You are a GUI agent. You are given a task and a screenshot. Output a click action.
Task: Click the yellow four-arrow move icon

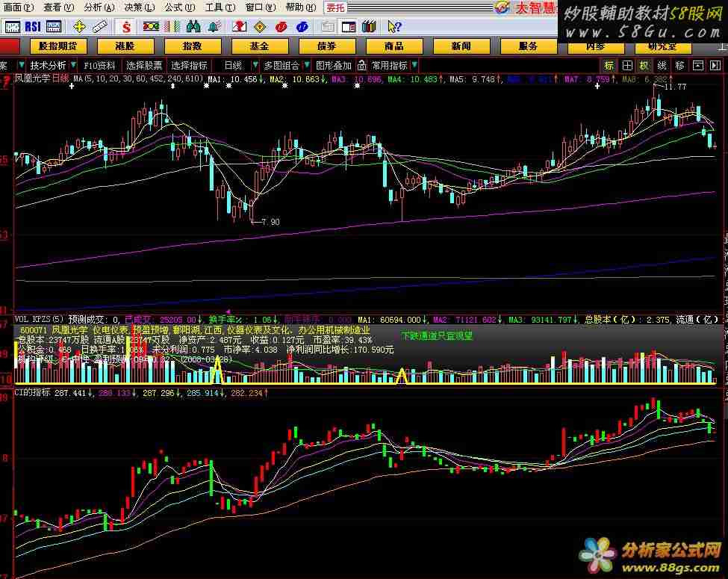[79, 27]
